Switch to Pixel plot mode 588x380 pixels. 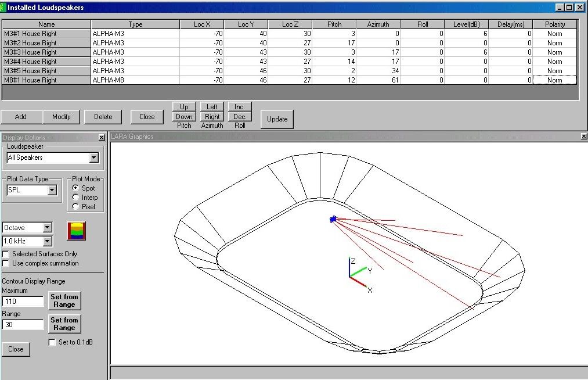tap(75, 206)
